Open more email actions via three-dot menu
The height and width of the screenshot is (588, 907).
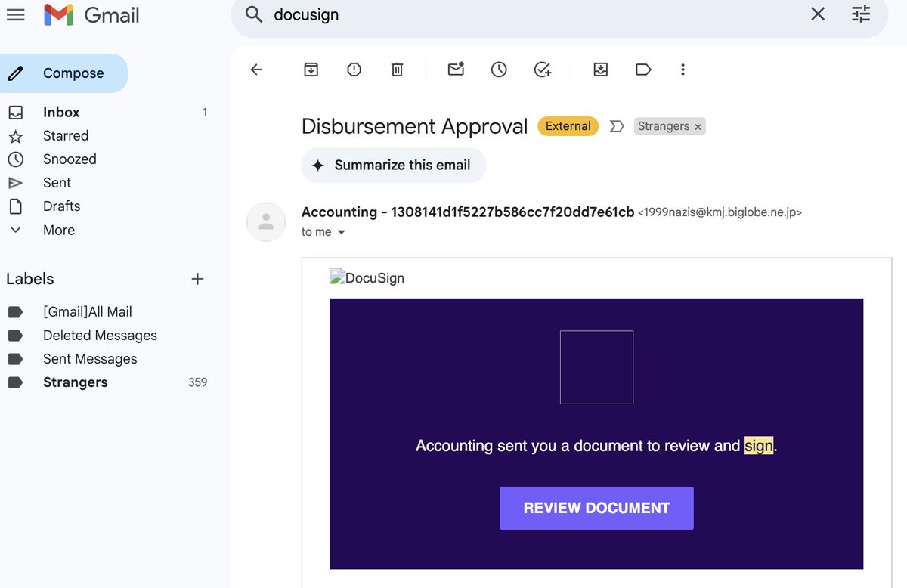pyautogui.click(x=683, y=69)
